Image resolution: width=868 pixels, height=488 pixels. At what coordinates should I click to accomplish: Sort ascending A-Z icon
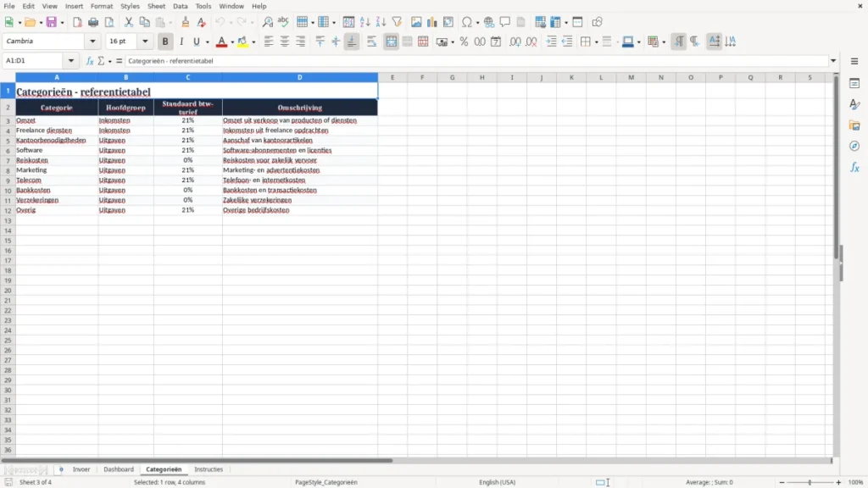click(364, 22)
